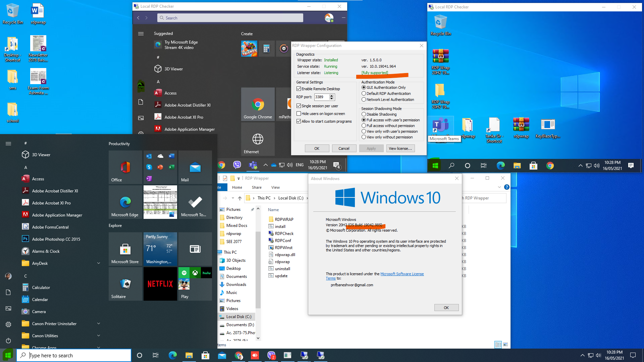This screenshot has width=644, height=362.
Task: Expand Canon Printer Uninstaller folder
Action: coord(98,324)
